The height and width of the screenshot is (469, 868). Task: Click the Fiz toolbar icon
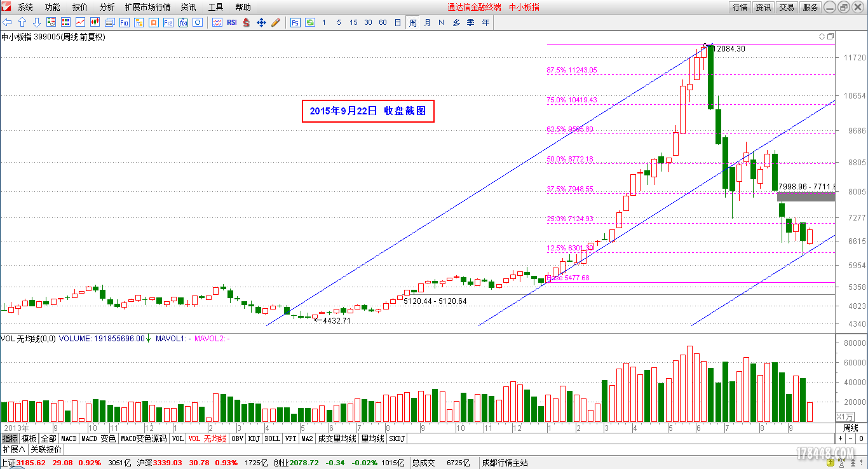point(168,22)
